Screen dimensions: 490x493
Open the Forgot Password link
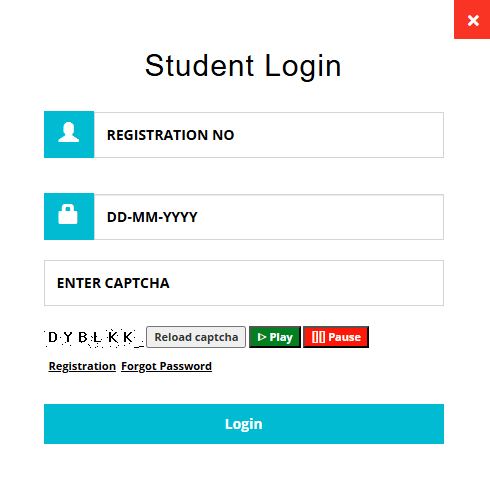166,366
